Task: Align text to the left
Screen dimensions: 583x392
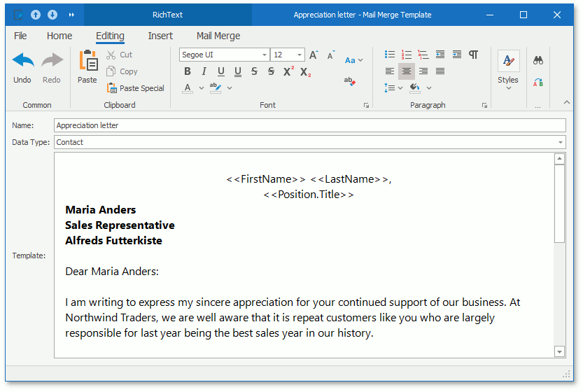Action: tap(390, 71)
